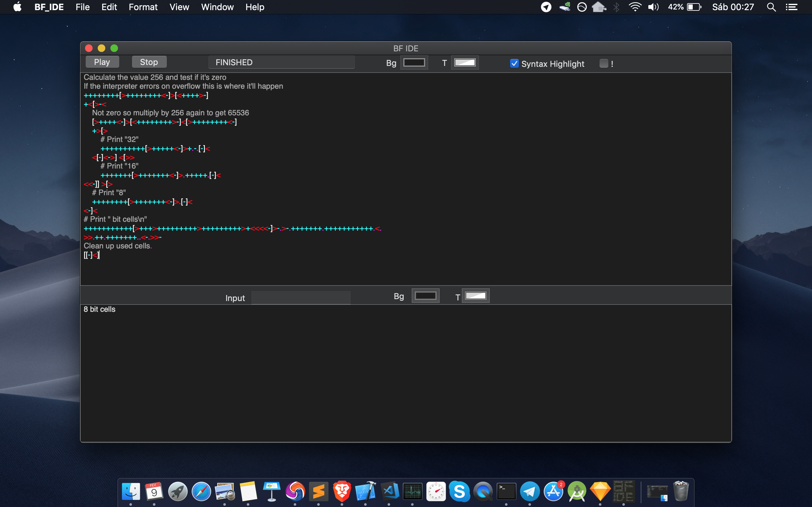This screenshot has width=812, height=507.
Task: Click the Bg color swatch in input panel
Action: 425,296
